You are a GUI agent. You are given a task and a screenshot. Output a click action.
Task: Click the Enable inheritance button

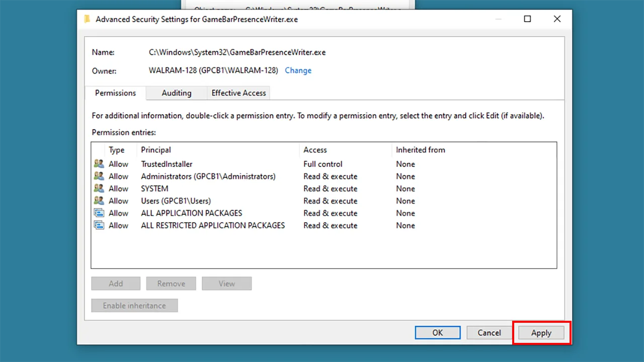[134, 306]
